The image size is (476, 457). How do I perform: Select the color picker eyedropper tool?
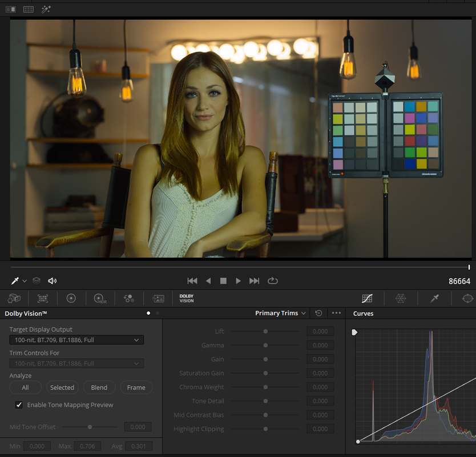click(x=15, y=280)
